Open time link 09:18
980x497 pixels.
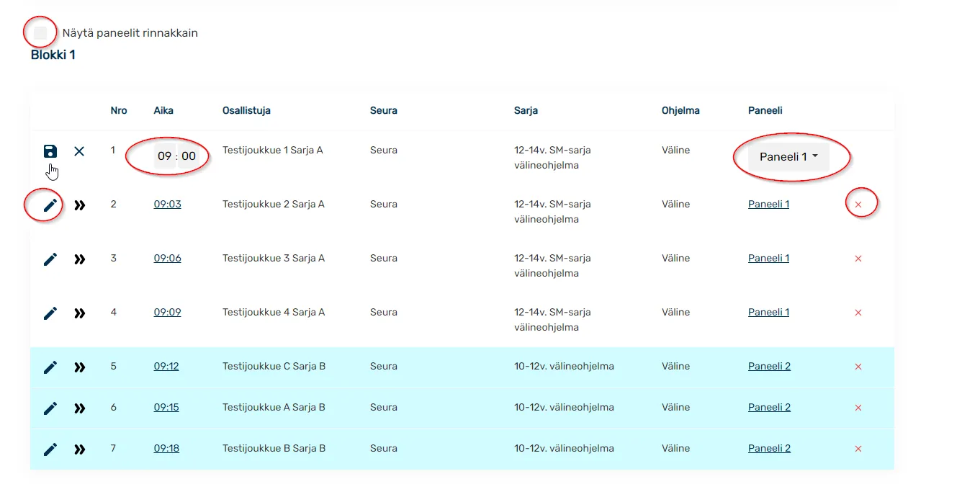pos(166,449)
